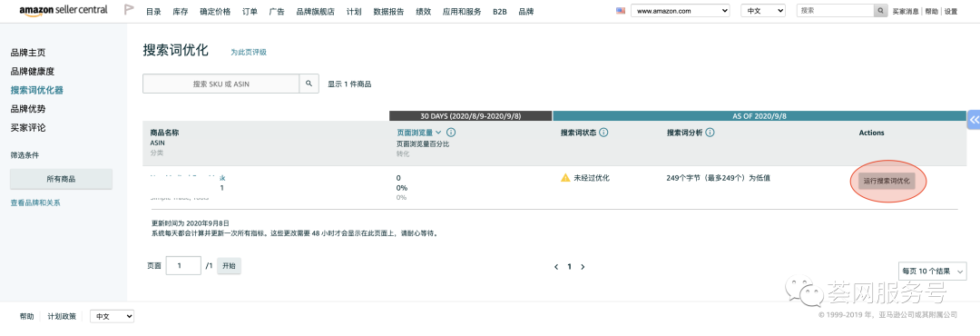980x336 pixels.
Task: Click the magnifier icon in top search
Action: pyautogui.click(x=880, y=11)
